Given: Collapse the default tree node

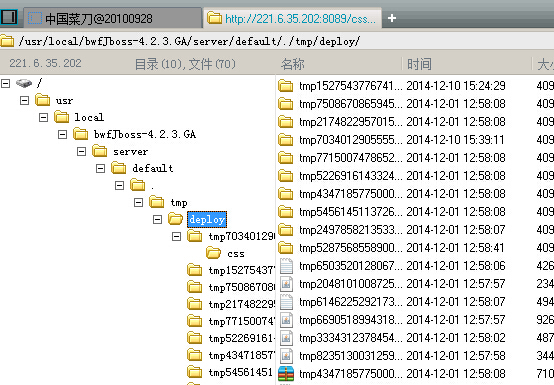Looking at the screenshot, I should (x=101, y=168).
